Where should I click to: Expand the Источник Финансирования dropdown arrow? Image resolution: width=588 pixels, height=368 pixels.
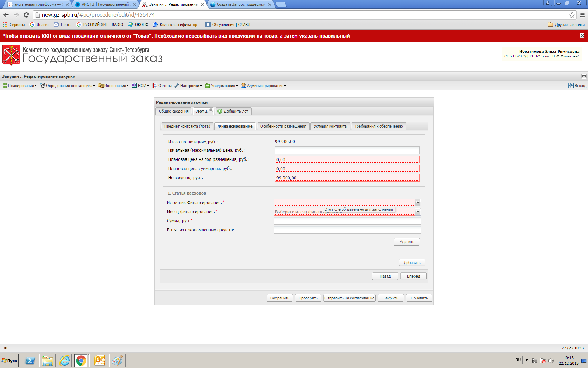tap(418, 202)
